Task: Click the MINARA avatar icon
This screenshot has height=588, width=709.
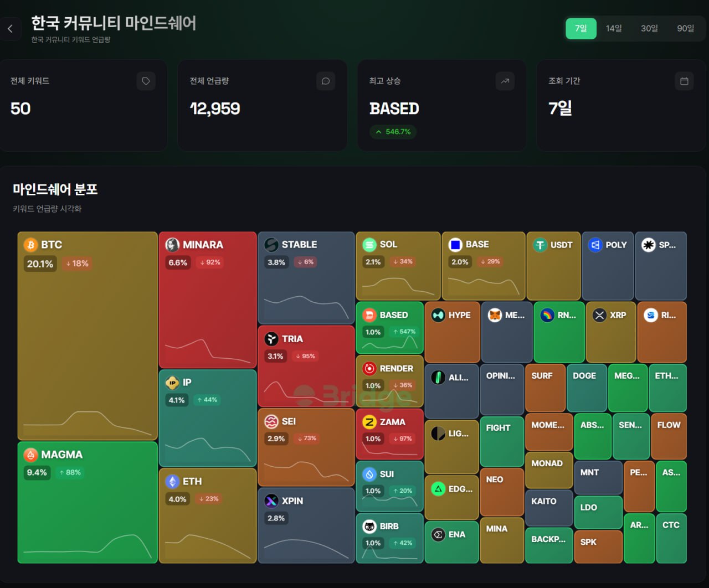Action: click(172, 245)
